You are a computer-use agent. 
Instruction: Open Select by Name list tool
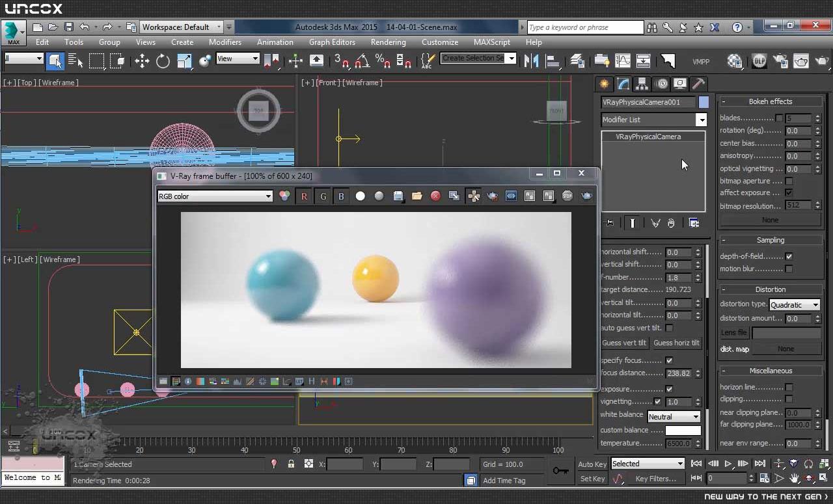coord(75,61)
